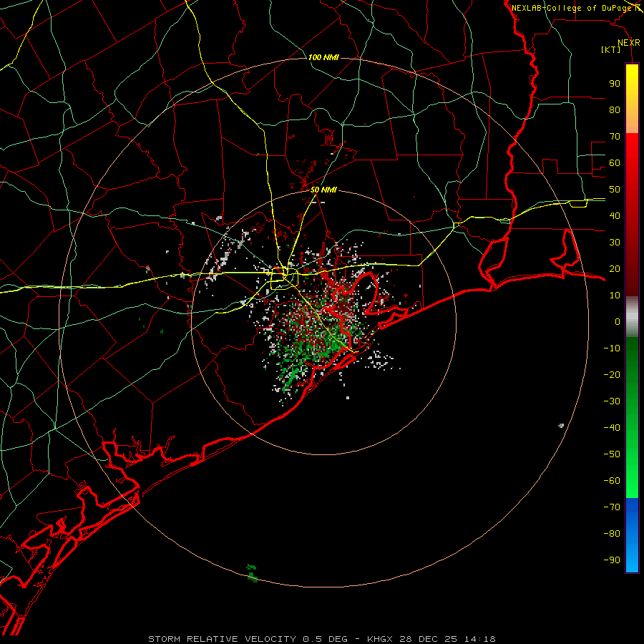Click the gray zero-velocity band of the color bar
Viewport: 644px width, 644px height.
click(x=632, y=317)
